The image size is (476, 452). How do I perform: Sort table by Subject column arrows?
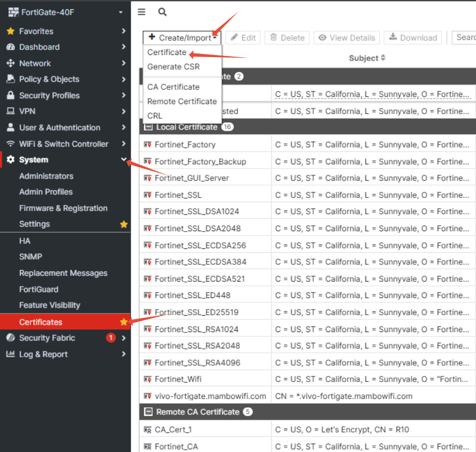click(x=383, y=58)
